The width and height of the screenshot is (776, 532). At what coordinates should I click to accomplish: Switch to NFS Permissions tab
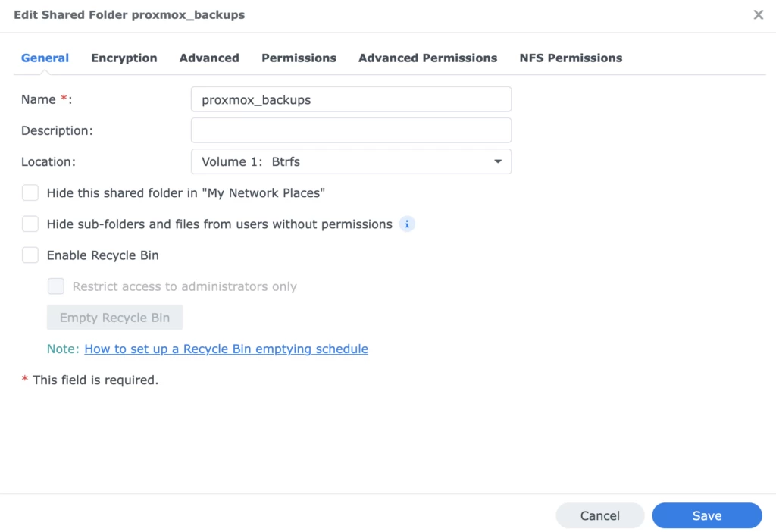571,58
